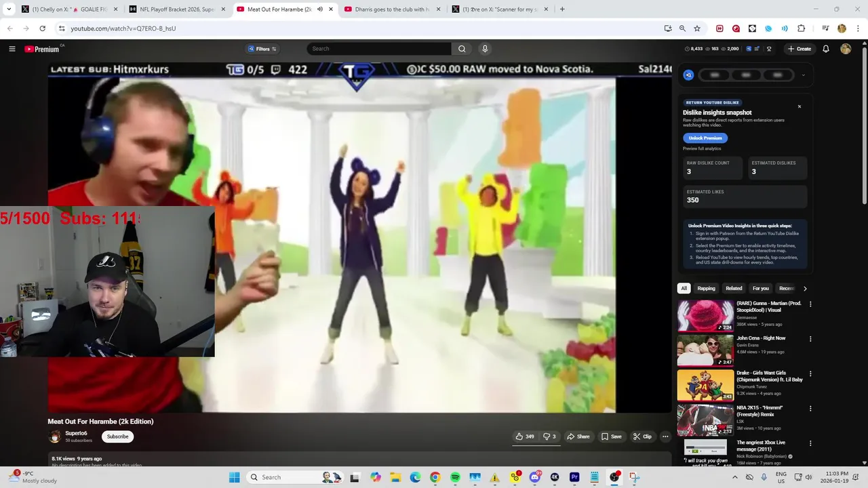Open the Filters button by the search
Image resolution: width=868 pixels, height=488 pixels.
pyautogui.click(x=262, y=49)
